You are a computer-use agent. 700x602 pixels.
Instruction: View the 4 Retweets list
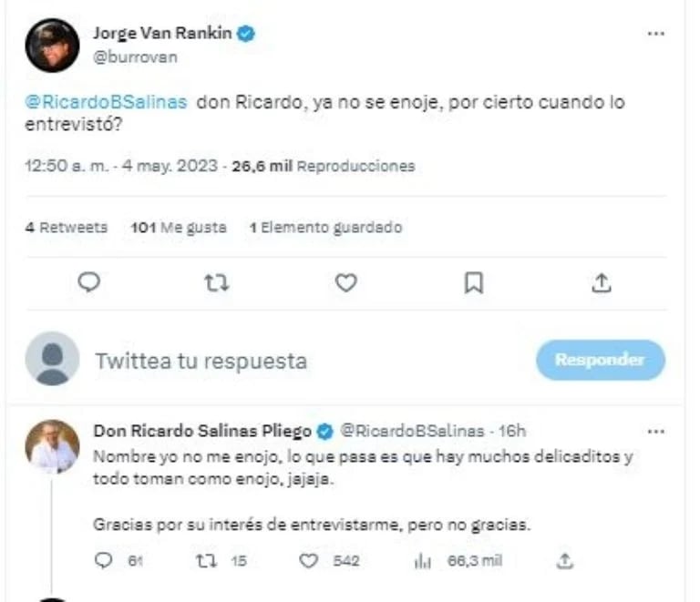(x=66, y=228)
